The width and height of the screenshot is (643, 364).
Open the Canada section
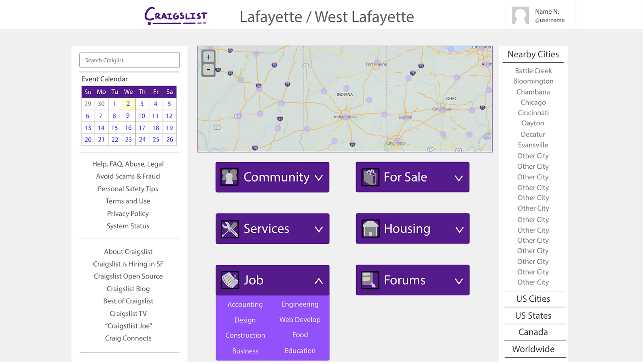(x=533, y=332)
